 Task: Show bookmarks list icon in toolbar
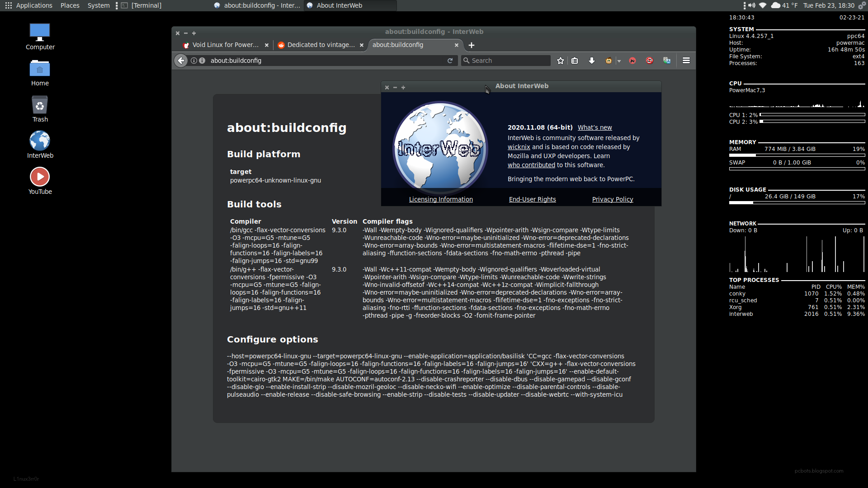tap(575, 61)
